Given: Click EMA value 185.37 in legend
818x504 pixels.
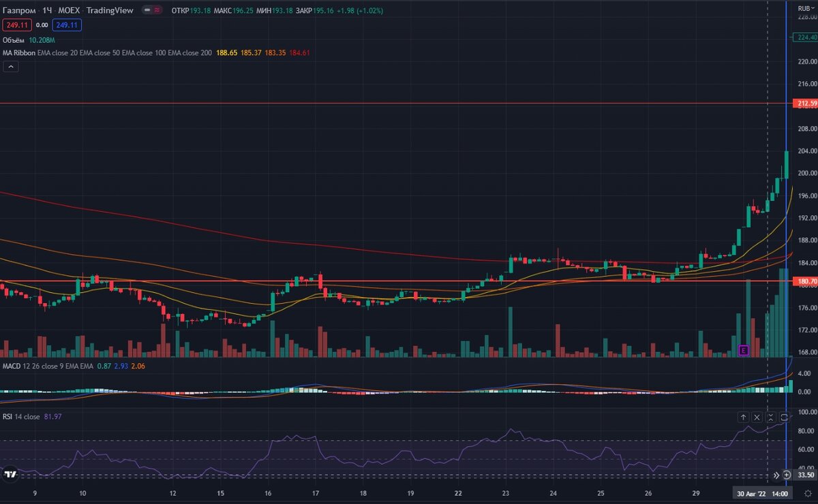Looking at the screenshot, I should 252,52.
